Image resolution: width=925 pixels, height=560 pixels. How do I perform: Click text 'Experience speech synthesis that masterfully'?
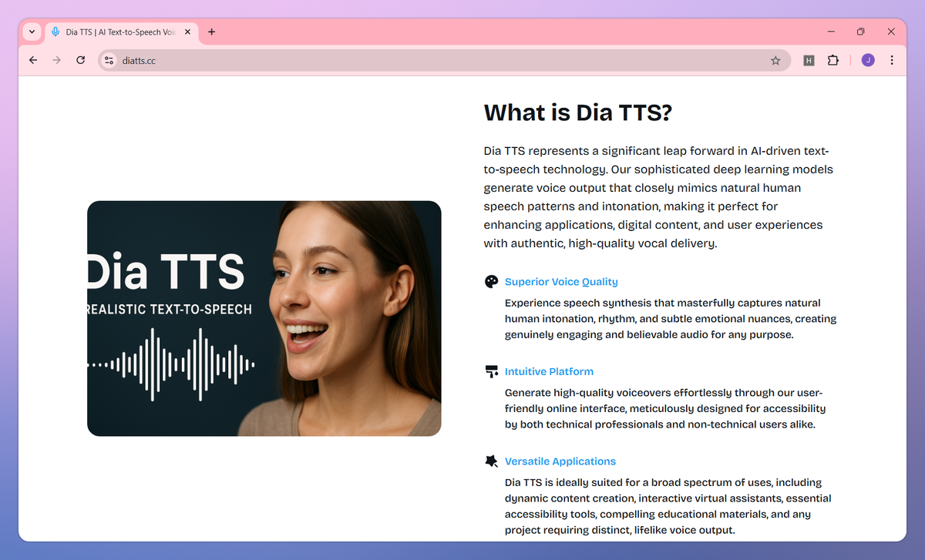click(x=671, y=319)
